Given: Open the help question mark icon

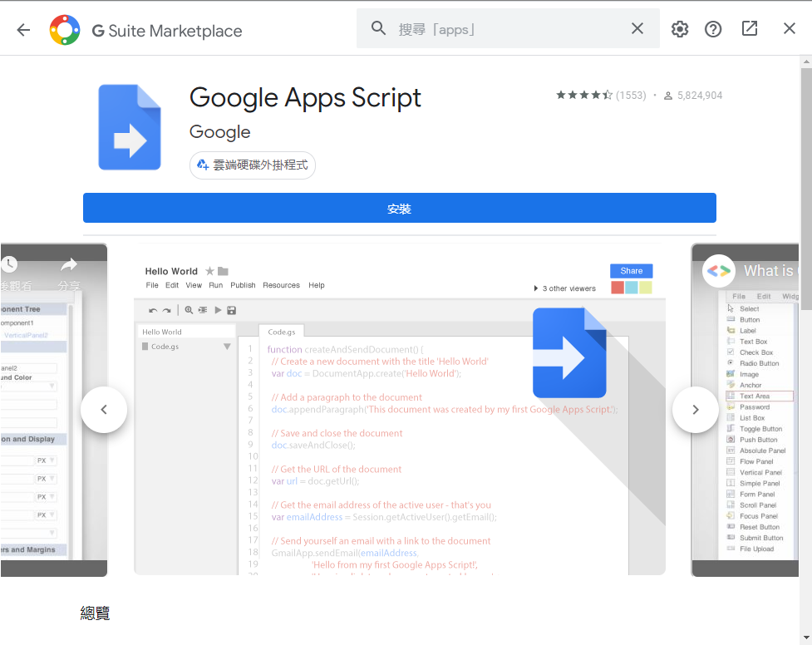Looking at the screenshot, I should click(x=713, y=29).
